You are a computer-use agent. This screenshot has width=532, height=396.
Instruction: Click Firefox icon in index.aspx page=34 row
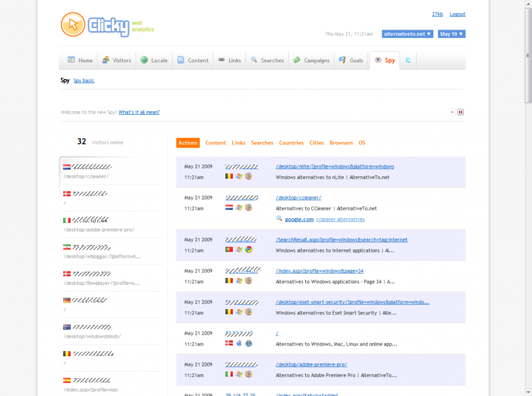pyautogui.click(x=249, y=281)
